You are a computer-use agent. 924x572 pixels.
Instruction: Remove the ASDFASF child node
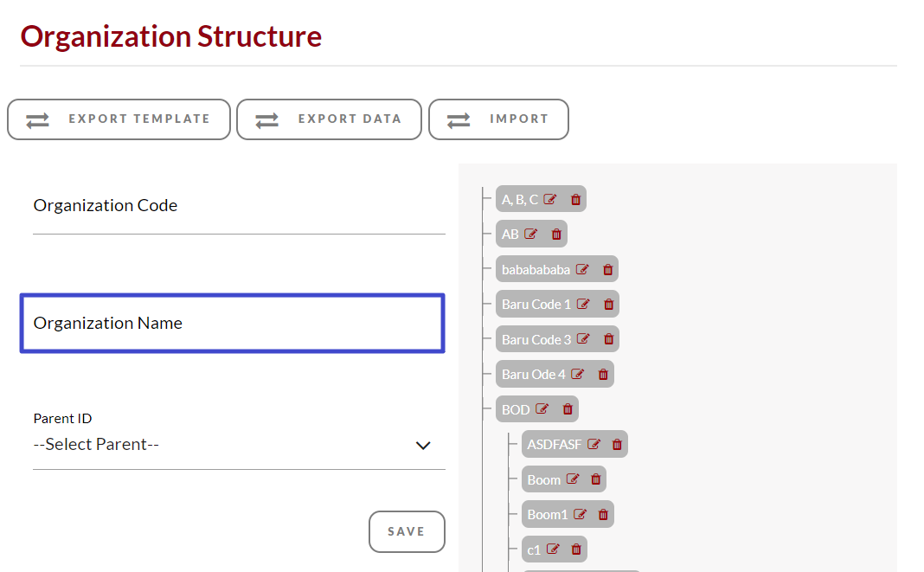(x=617, y=445)
